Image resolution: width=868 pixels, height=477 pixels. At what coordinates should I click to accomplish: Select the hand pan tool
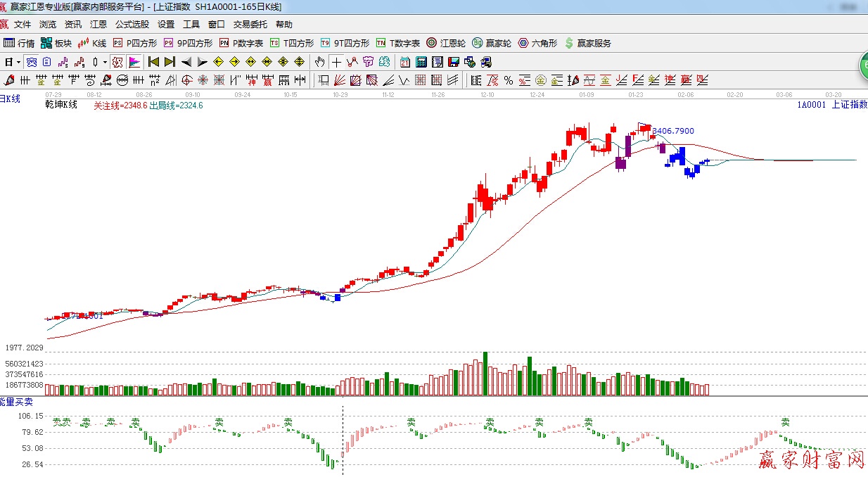point(320,62)
